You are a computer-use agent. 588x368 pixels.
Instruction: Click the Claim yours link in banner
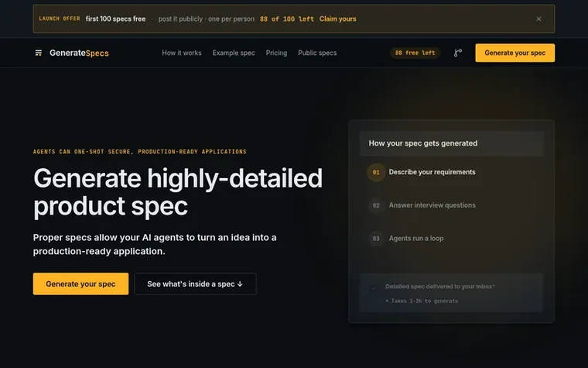tap(337, 19)
